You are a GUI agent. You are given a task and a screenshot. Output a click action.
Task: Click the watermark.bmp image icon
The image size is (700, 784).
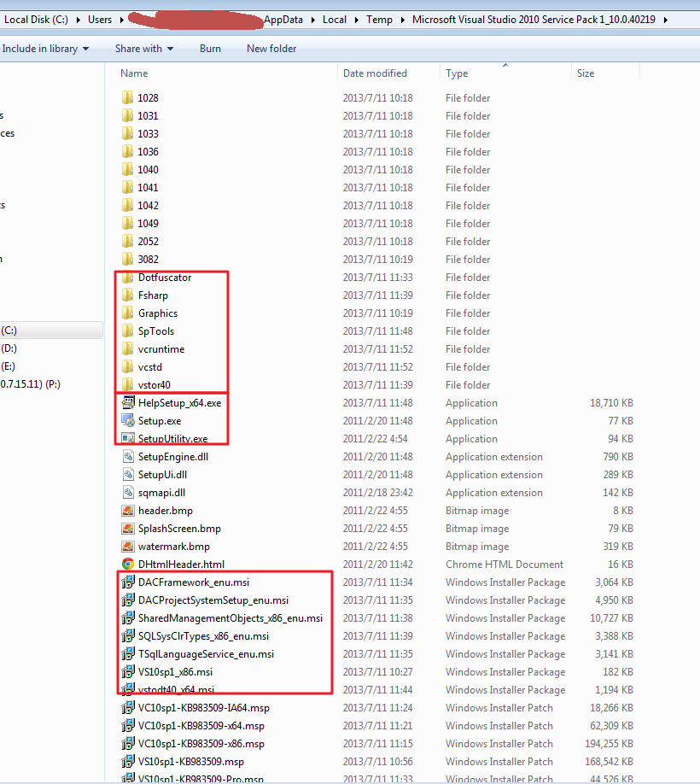coord(128,547)
